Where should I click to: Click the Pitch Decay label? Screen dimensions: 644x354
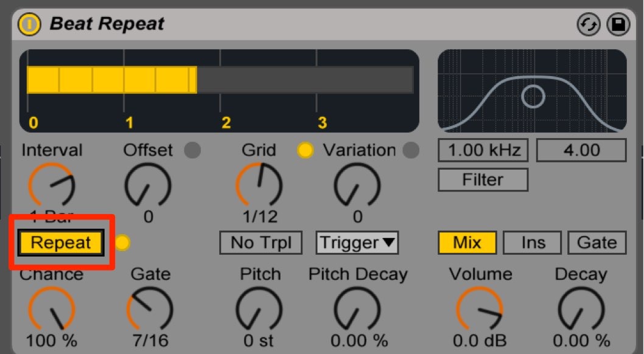358,274
